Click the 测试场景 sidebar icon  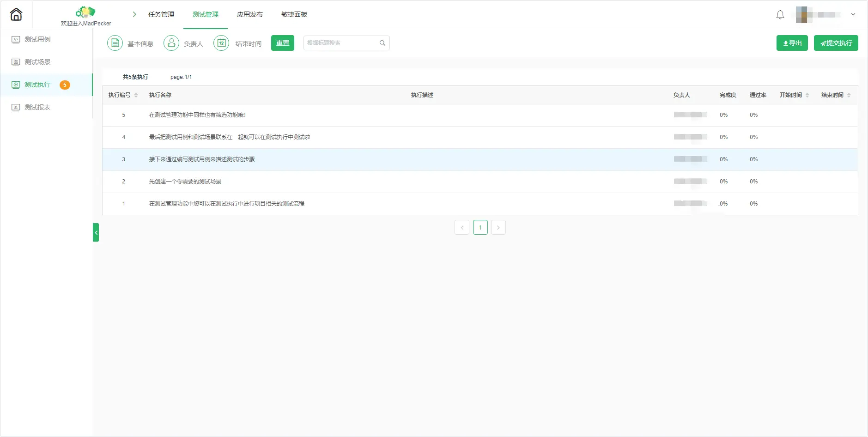point(16,62)
